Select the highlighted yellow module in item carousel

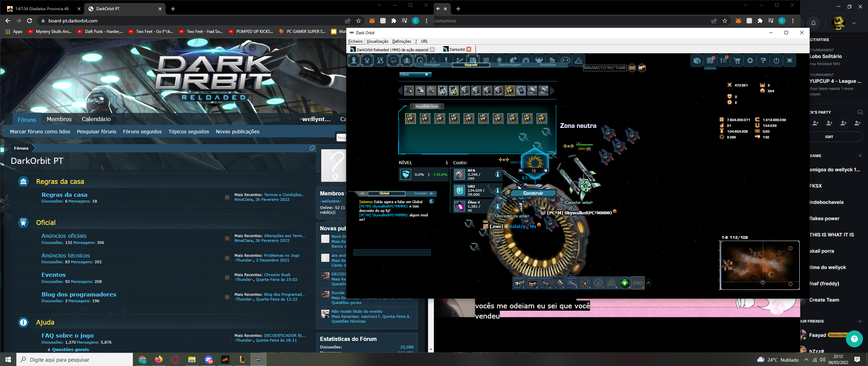point(510,91)
